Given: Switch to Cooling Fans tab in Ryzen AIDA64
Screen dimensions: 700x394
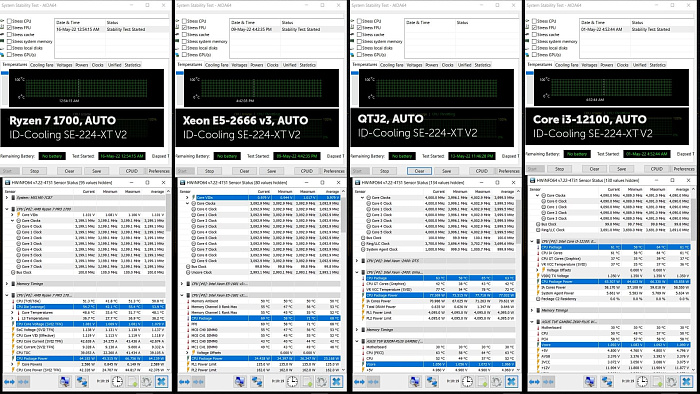Looking at the screenshot, I should click(x=42, y=65).
